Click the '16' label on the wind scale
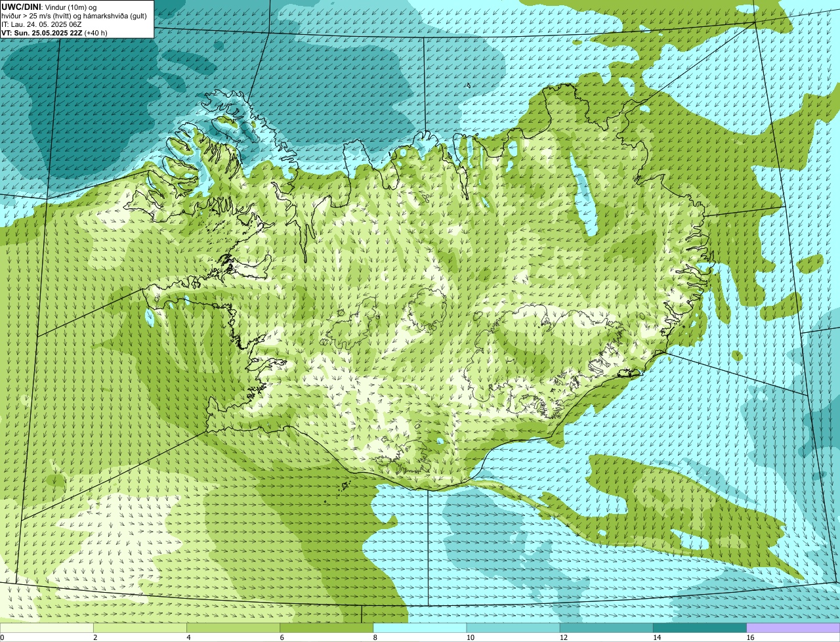Image resolution: width=840 pixels, height=642 pixels. click(749, 637)
